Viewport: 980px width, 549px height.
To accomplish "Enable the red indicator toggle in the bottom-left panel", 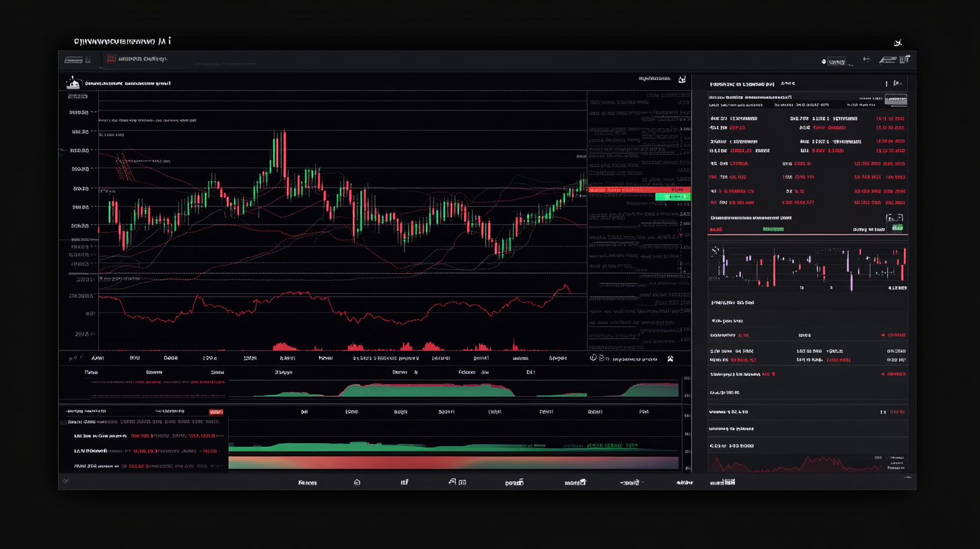I will pos(217,412).
